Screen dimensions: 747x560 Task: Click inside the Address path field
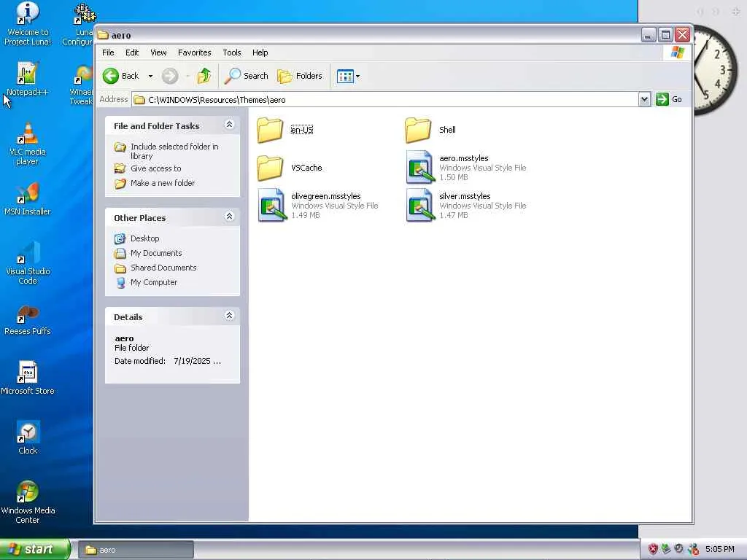coord(385,99)
